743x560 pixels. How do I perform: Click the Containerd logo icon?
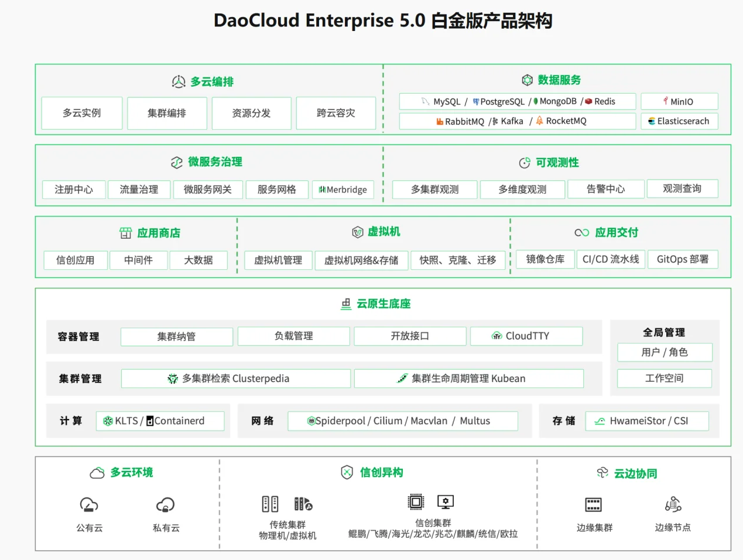150,421
